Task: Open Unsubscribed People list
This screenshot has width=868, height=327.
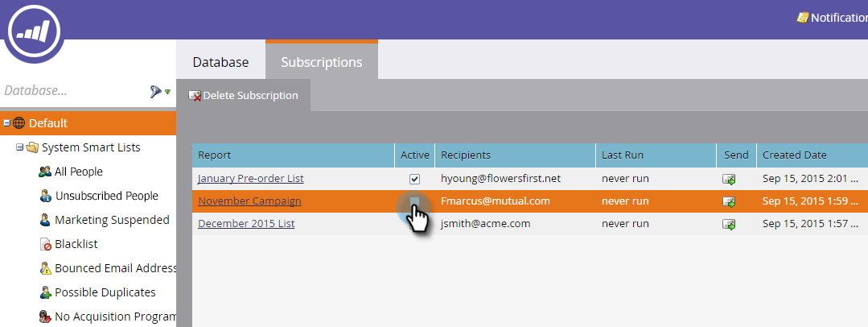Action: 105,196
